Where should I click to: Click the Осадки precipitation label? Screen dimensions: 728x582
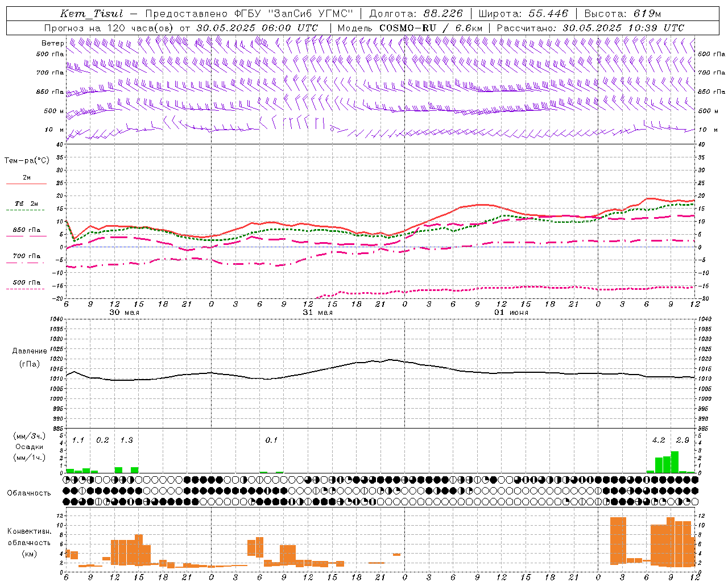coord(30,447)
